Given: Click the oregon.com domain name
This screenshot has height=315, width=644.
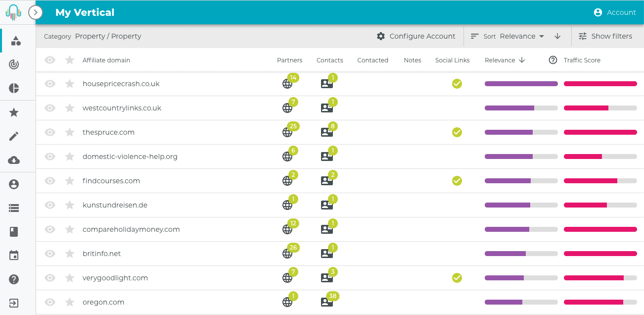Looking at the screenshot, I should pos(103,302).
